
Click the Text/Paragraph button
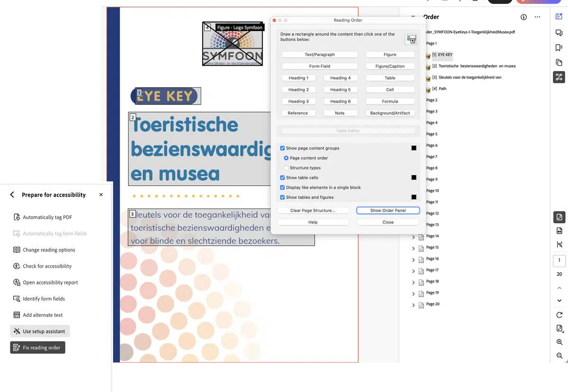coord(319,55)
